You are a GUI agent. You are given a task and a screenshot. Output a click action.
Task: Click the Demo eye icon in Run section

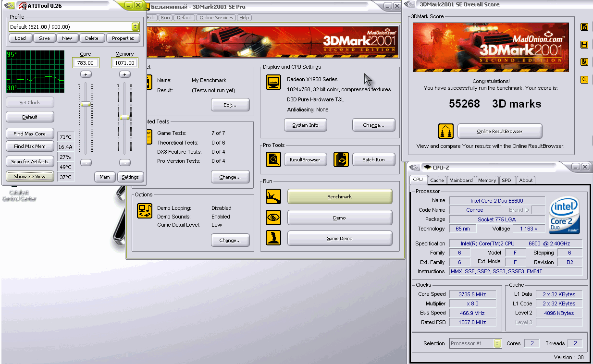click(x=273, y=218)
